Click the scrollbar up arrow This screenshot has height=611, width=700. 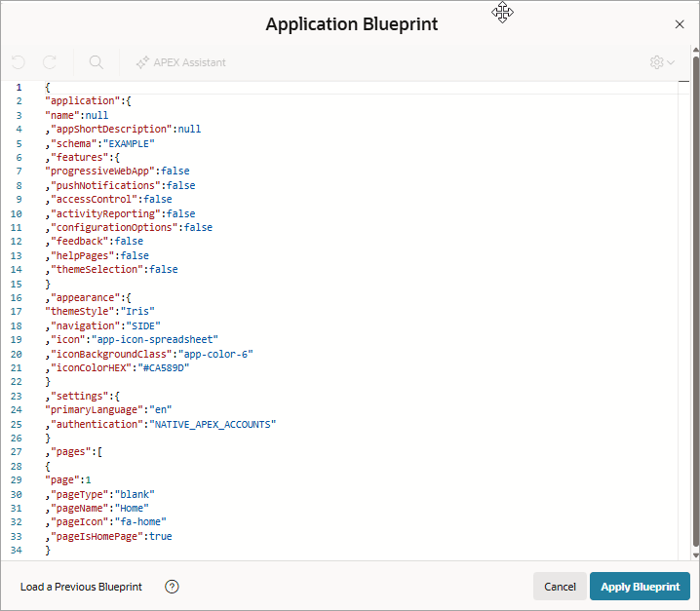tap(695, 49)
